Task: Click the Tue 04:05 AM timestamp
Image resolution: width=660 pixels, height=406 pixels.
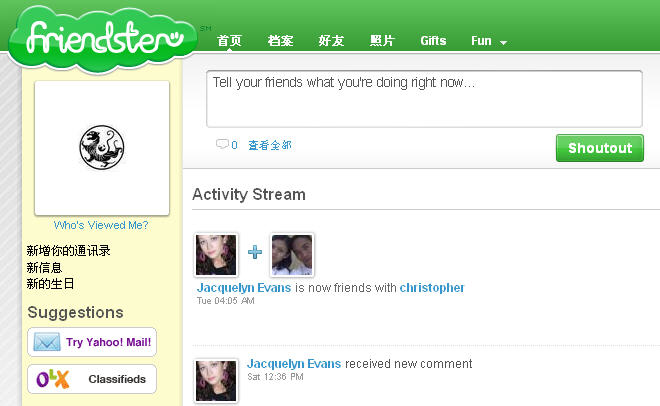Action: pyautogui.click(x=226, y=301)
